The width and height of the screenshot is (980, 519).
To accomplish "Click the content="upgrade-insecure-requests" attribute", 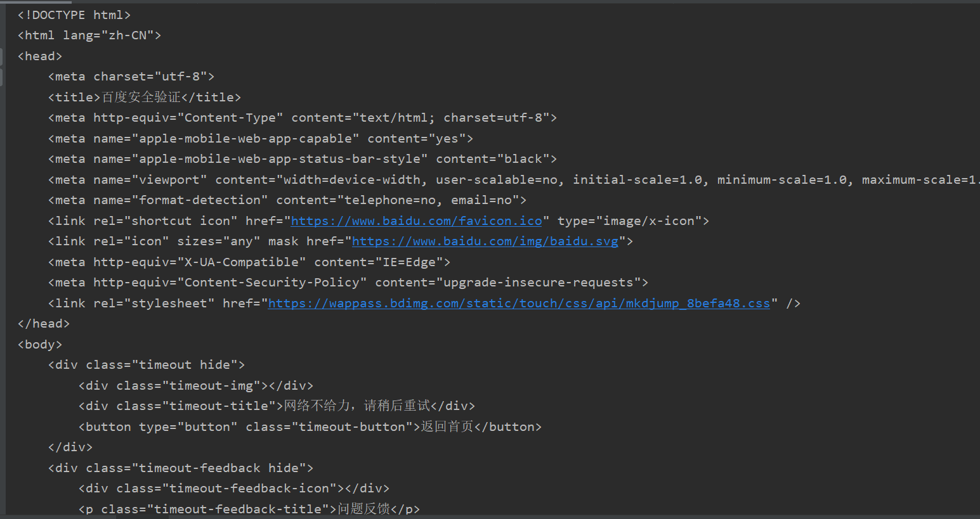I will coord(508,283).
